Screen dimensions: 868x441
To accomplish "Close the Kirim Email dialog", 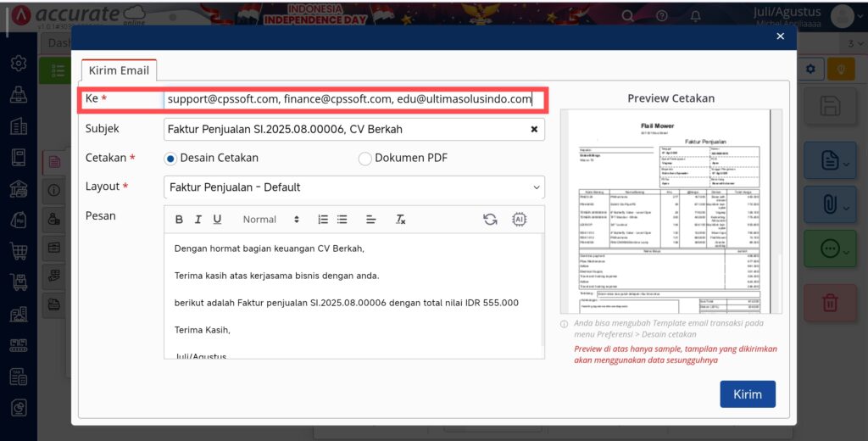I will coord(780,36).
